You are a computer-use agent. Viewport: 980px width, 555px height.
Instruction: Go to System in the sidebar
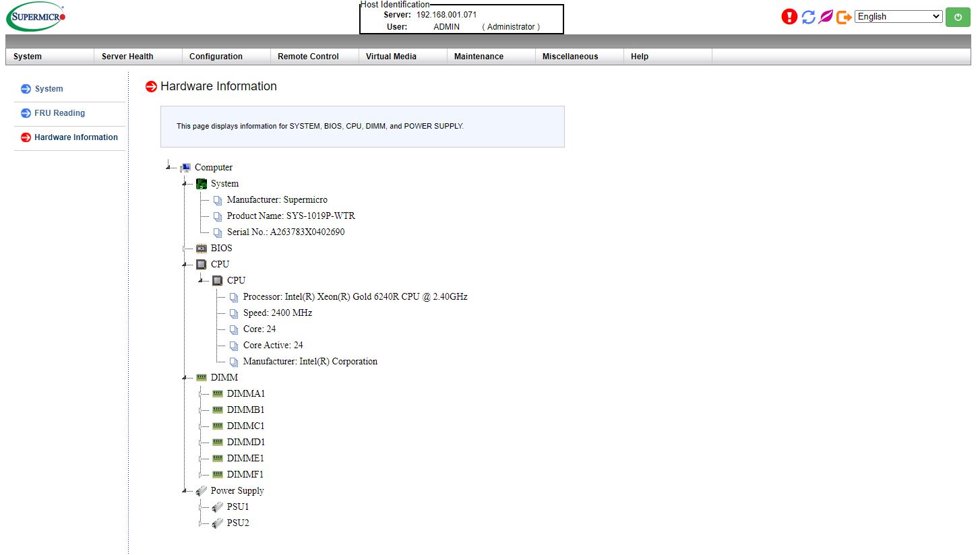49,89
